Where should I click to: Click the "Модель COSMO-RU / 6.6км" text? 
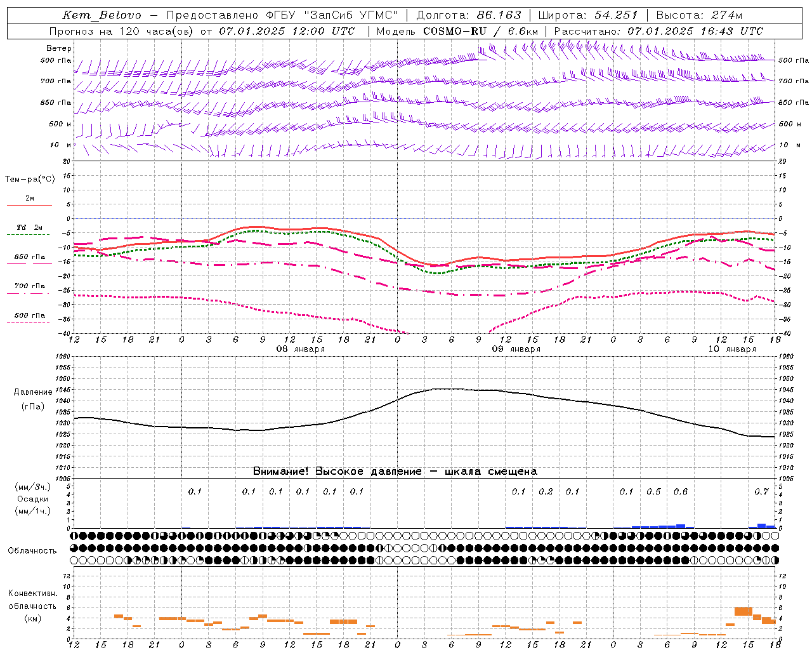457,31
